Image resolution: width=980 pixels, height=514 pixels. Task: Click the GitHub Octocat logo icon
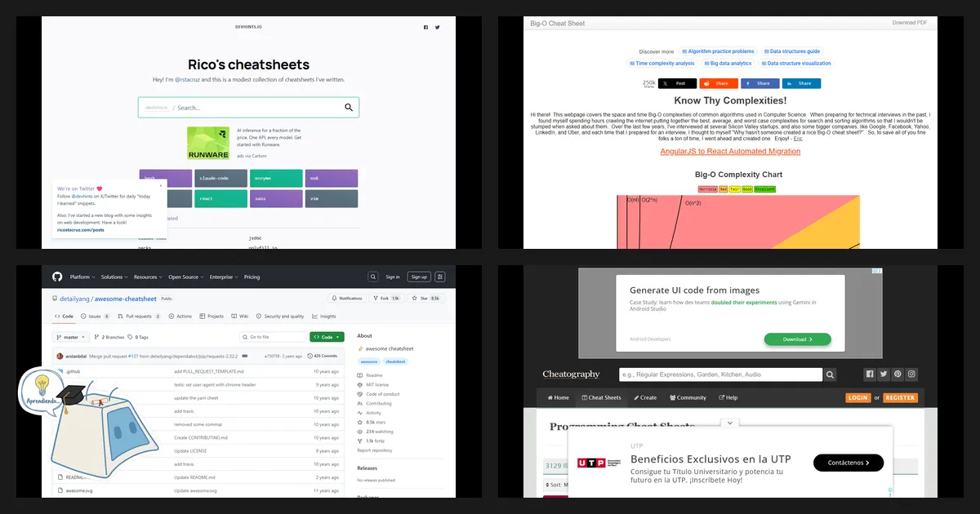tap(57, 277)
